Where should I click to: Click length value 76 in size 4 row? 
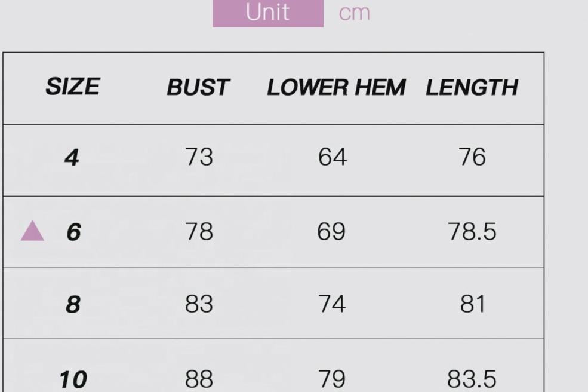click(x=472, y=157)
